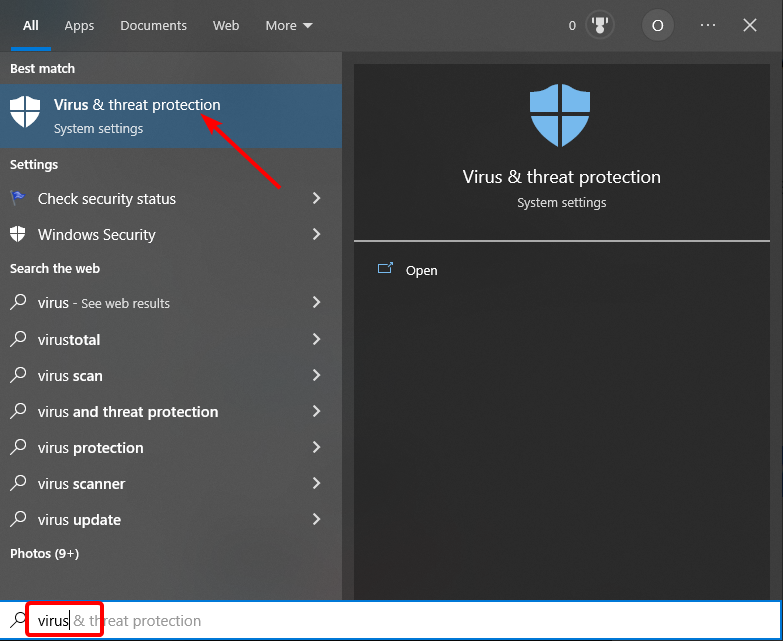This screenshot has width=783, height=641.
Task: Expand the virustotal suggestion arrow
Action: 316,339
